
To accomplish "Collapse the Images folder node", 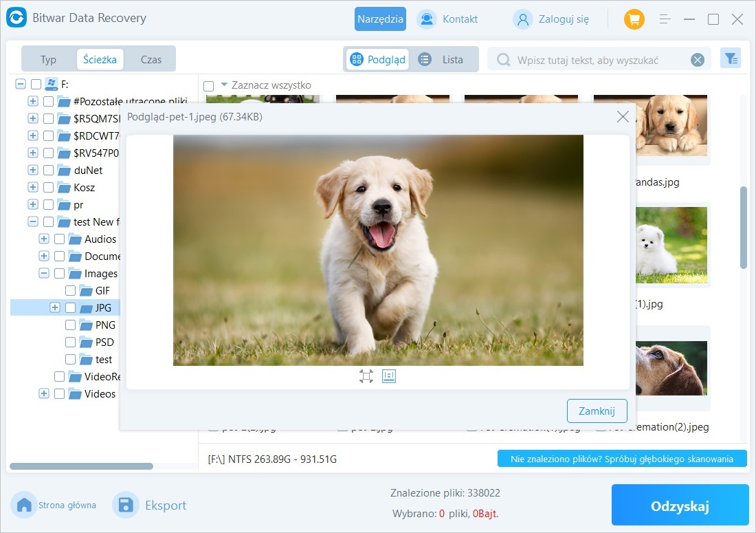I will point(44,274).
